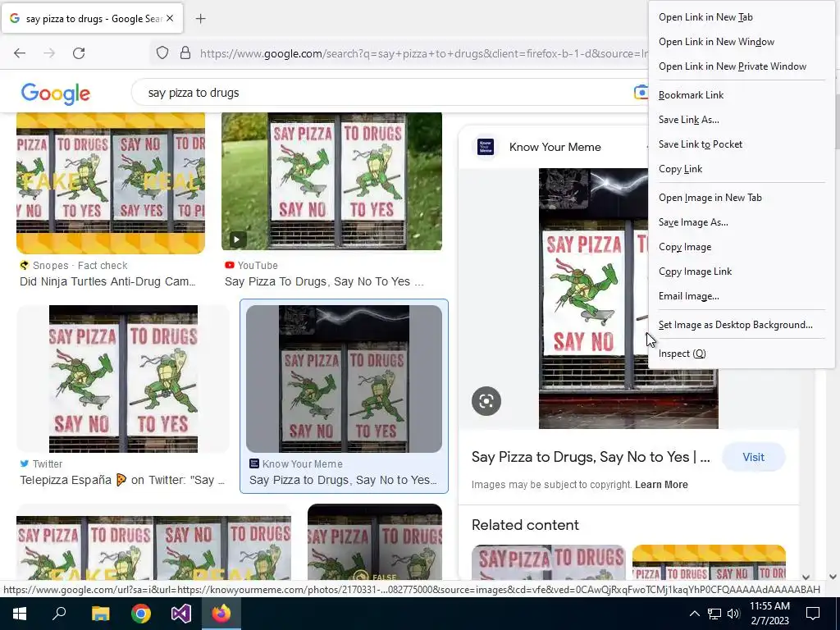
Task: Choose Open Link in New Private Window
Action: click(x=741, y=66)
